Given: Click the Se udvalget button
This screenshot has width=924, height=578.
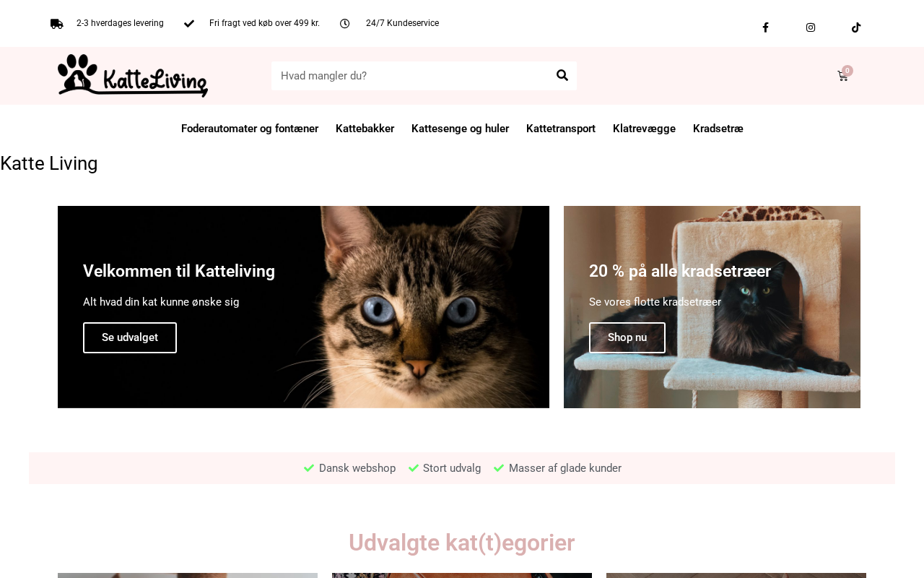Looking at the screenshot, I should point(130,337).
